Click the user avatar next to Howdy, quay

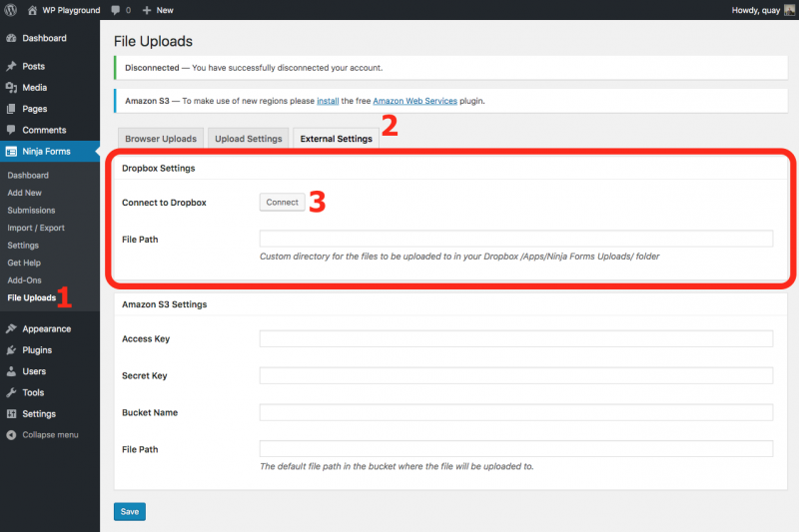[x=789, y=10]
